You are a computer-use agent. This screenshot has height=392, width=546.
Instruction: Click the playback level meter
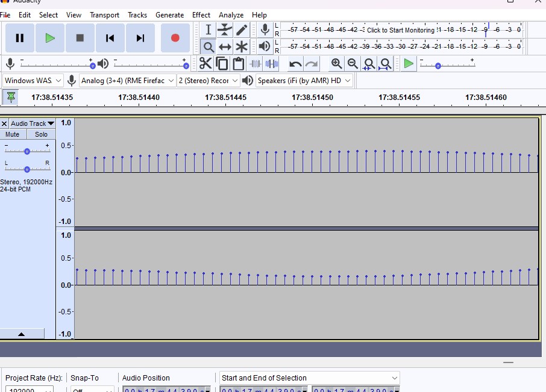tap(402, 46)
